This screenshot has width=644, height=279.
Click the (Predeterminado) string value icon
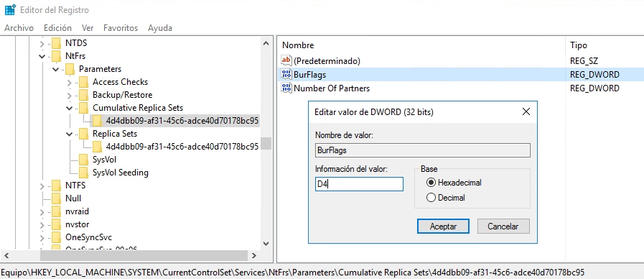[286, 60]
